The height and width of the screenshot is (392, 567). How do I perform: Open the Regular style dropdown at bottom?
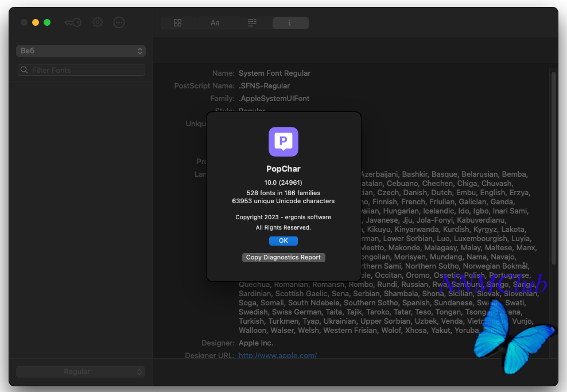tap(81, 372)
